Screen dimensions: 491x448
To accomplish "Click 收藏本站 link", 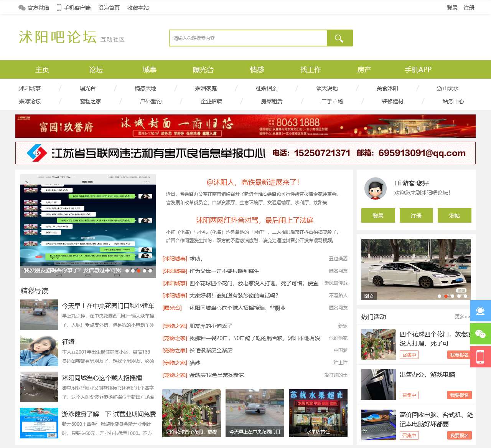I will click(138, 8).
